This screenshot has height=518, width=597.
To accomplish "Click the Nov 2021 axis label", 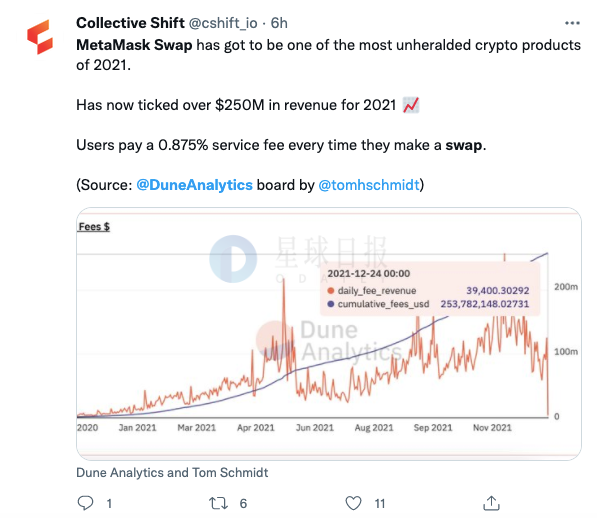I will tap(492, 428).
